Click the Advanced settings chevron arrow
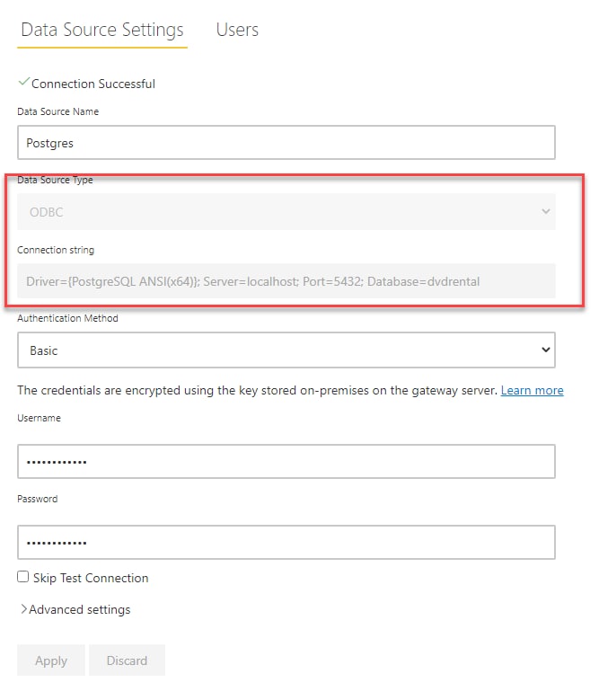This screenshot has height=700, width=599. 23,609
